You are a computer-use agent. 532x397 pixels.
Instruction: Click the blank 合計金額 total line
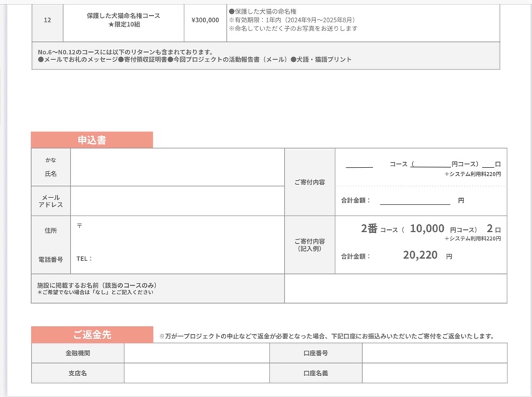pos(414,201)
